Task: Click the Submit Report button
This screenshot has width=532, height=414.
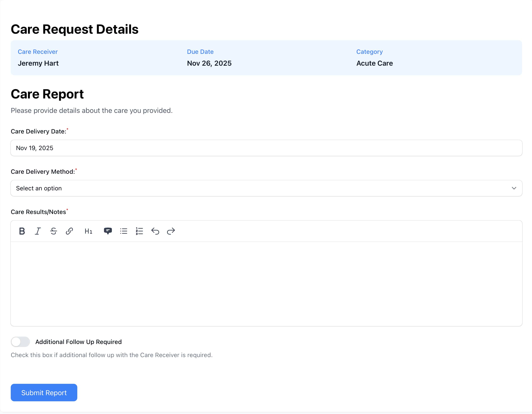Action: (44, 392)
